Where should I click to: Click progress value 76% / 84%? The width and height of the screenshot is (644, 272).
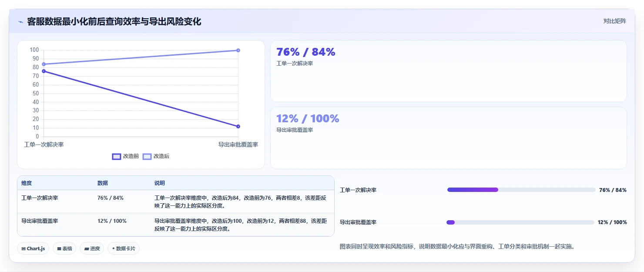613,190
